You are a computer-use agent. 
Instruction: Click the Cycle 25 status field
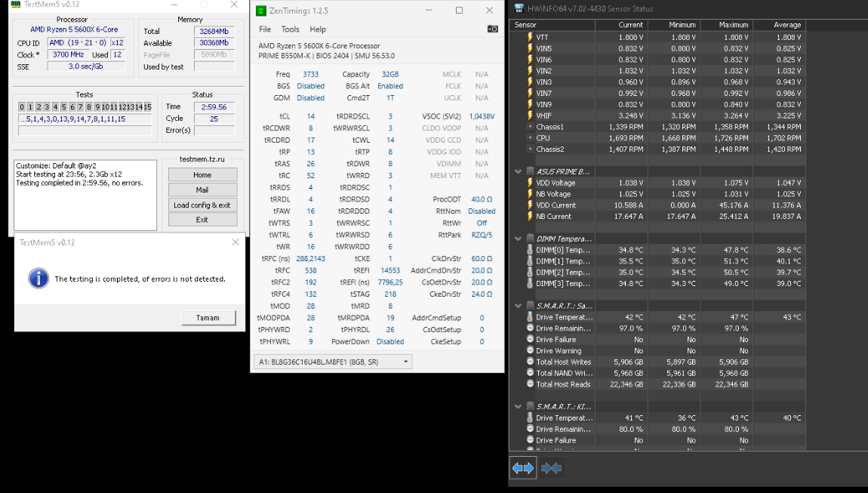click(214, 119)
